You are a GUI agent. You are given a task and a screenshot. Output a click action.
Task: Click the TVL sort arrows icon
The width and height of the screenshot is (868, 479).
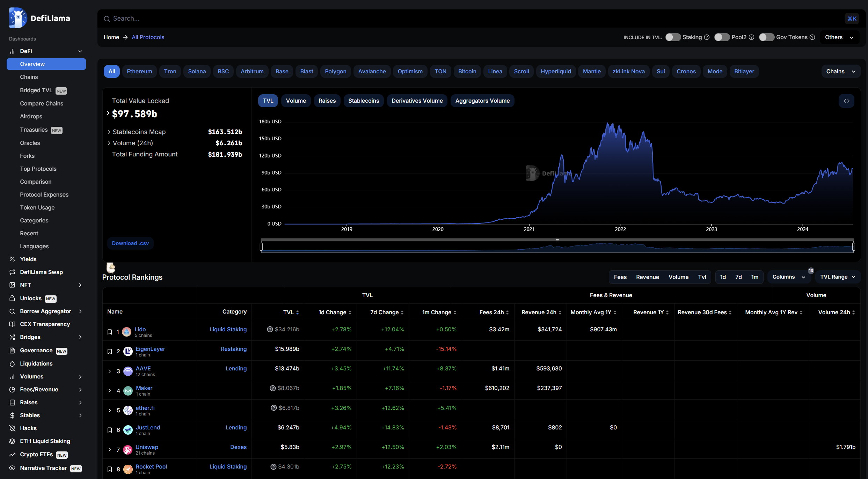click(x=297, y=312)
